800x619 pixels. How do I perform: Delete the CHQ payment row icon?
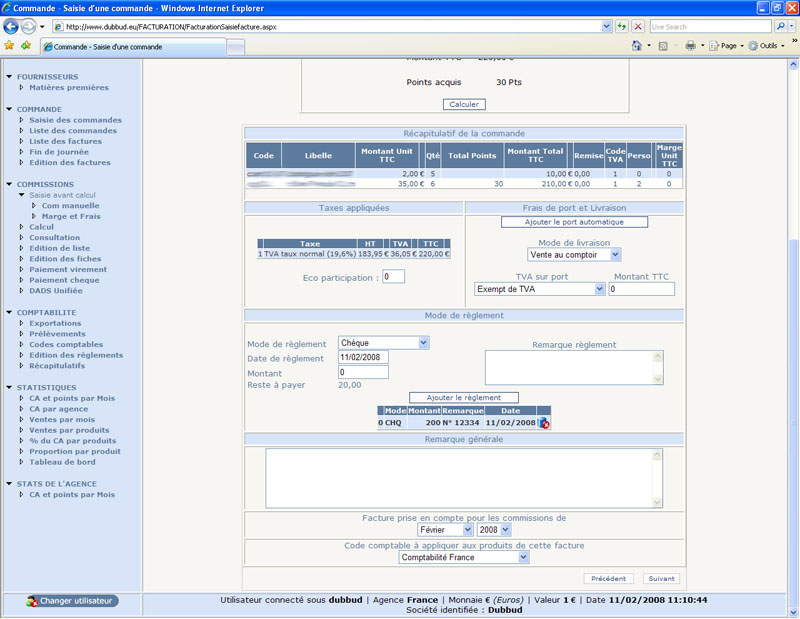coord(544,423)
